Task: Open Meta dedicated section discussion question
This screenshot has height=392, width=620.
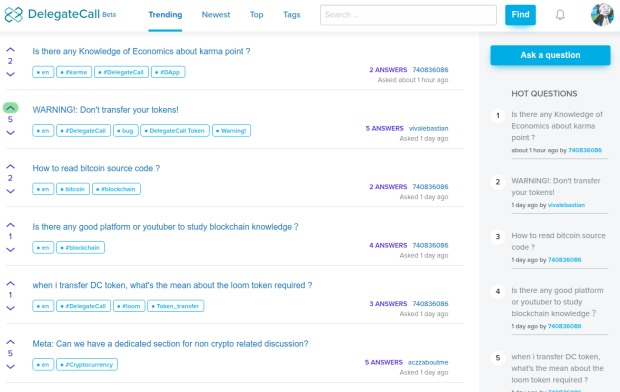Action: tap(170, 344)
